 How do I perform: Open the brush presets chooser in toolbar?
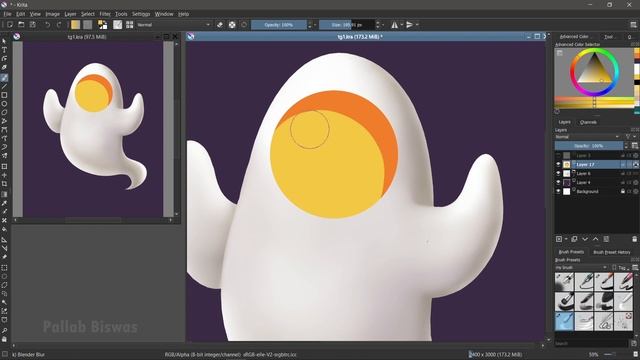coord(129,25)
